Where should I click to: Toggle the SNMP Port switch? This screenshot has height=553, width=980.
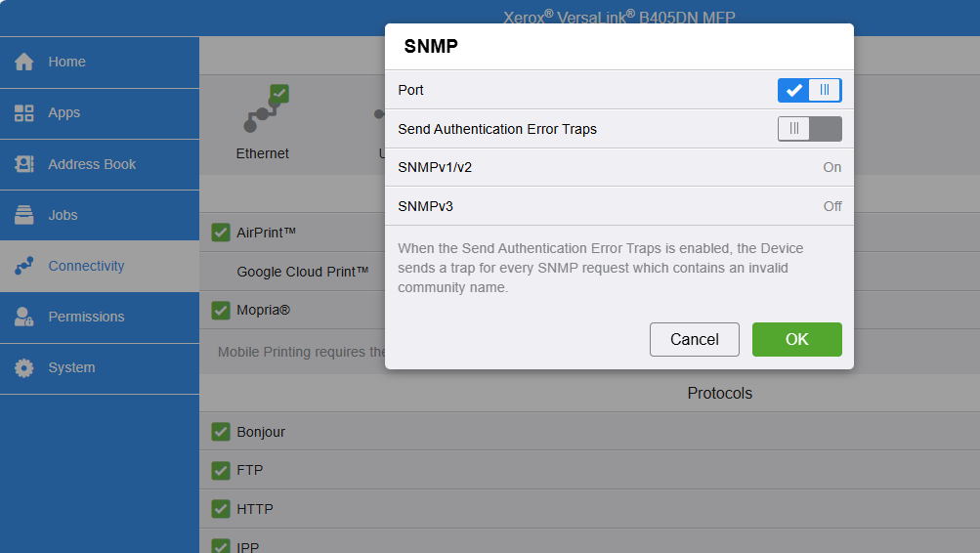click(809, 90)
